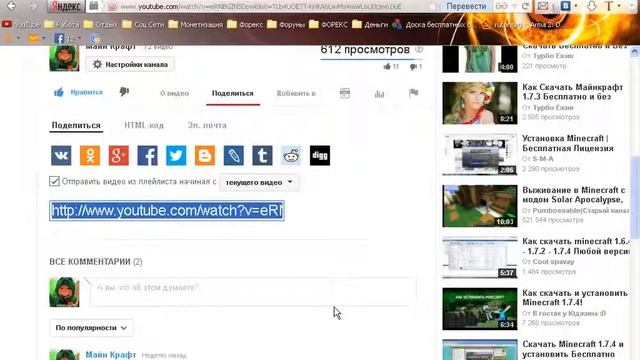
Task: Select the 'Поделиться' sub-tab
Action: click(x=76, y=125)
